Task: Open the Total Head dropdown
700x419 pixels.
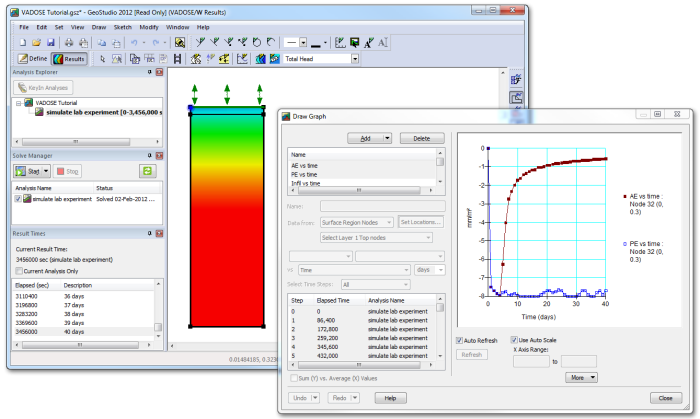Action: [x=354, y=59]
